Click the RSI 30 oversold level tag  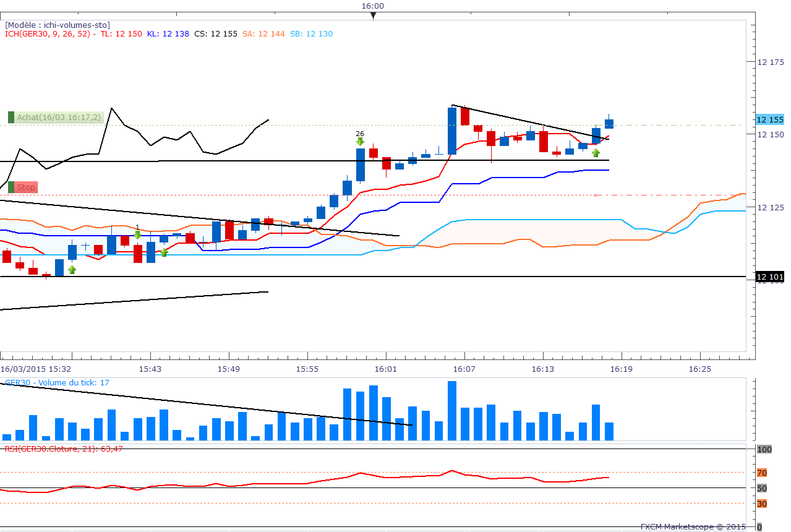[x=762, y=504]
